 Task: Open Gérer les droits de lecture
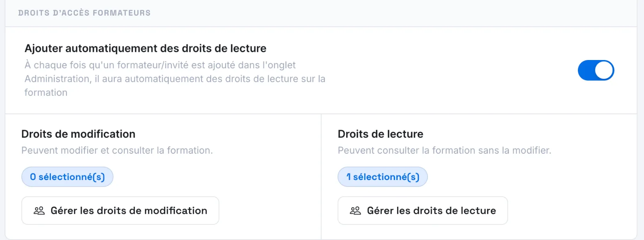423,211
